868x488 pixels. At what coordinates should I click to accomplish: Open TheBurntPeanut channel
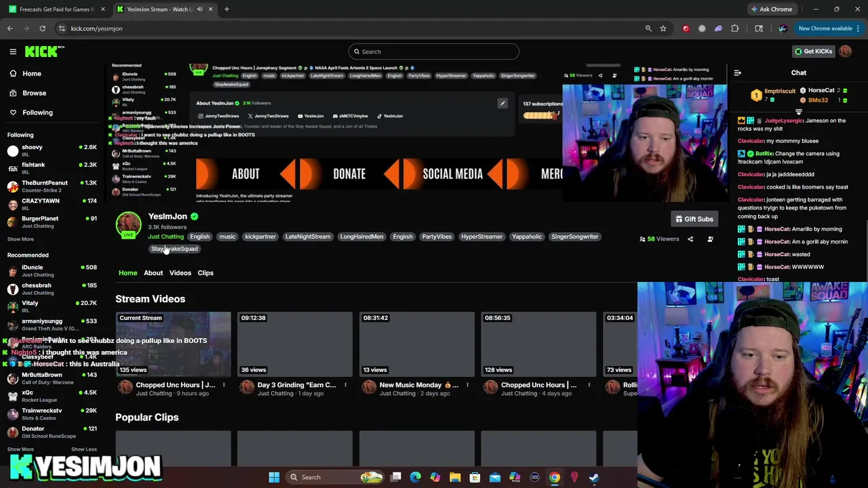[52, 186]
